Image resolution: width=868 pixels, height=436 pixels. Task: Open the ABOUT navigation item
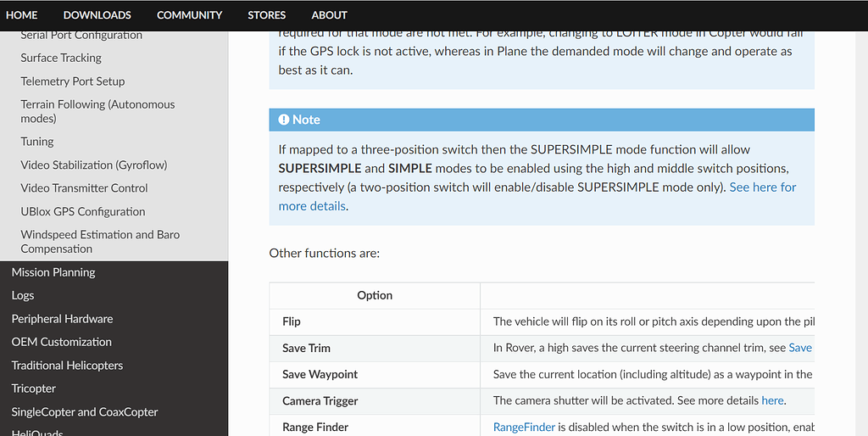coord(329,15)
